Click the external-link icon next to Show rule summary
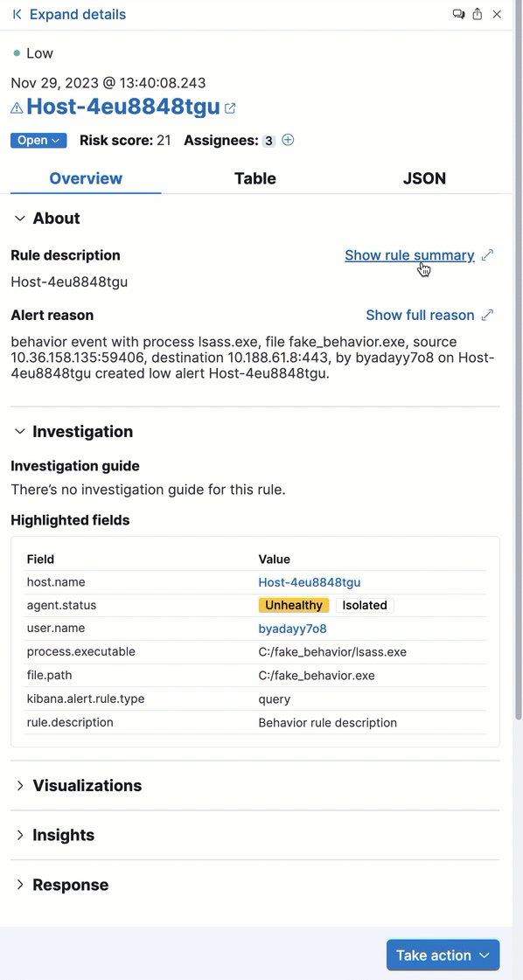This screenshot has height=980, width=523. 487,254
